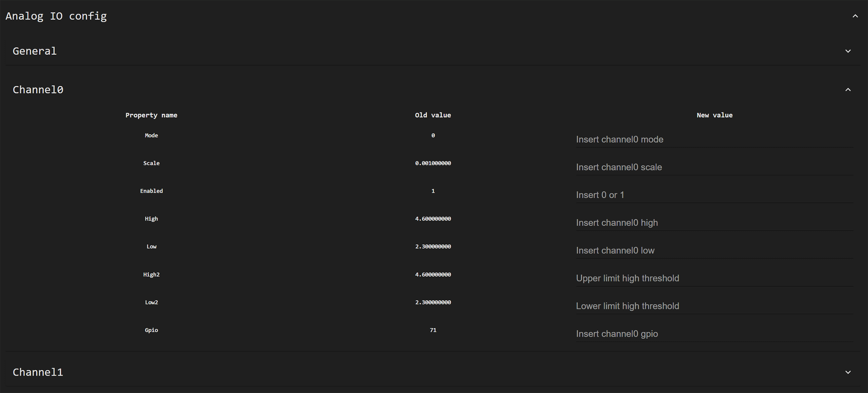Select the High property label

(x=151, y=219)
